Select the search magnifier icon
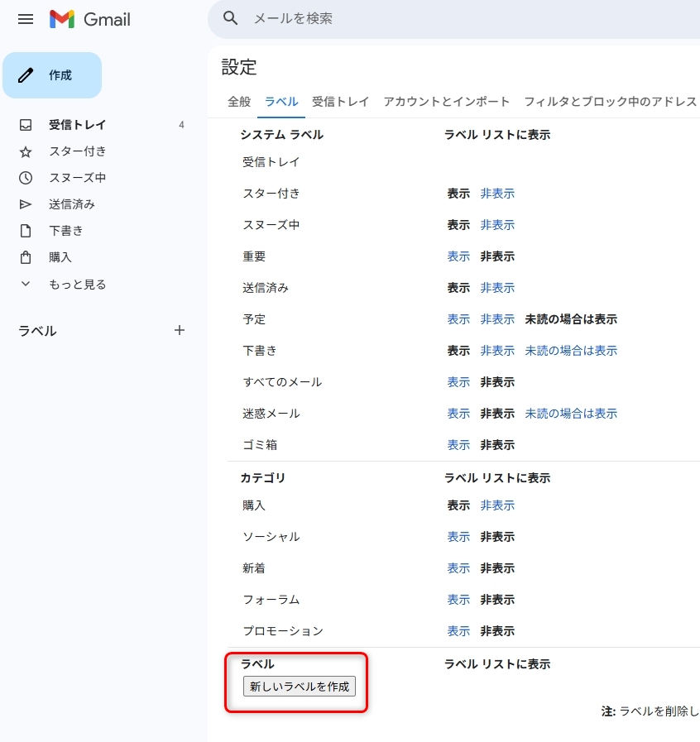The height and width of the screenshot is (742, 700). click(230, 17)
